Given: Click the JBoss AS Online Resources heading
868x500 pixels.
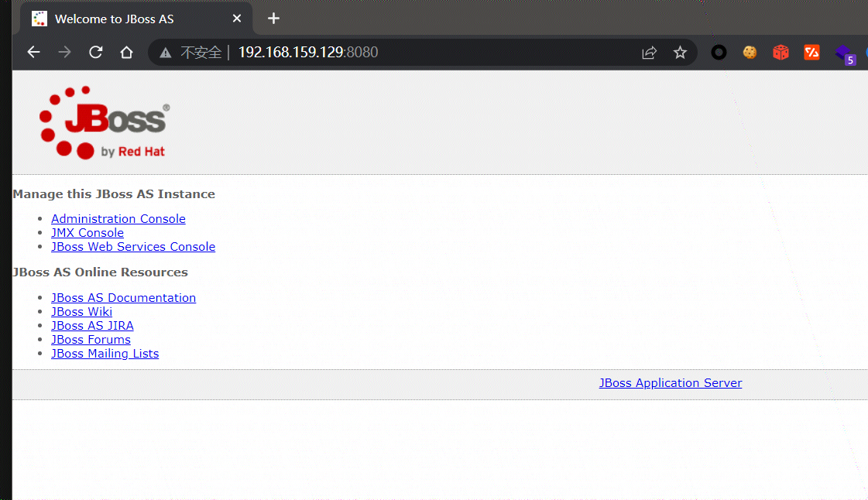Looking at the screenshot, I should [100, 272].
